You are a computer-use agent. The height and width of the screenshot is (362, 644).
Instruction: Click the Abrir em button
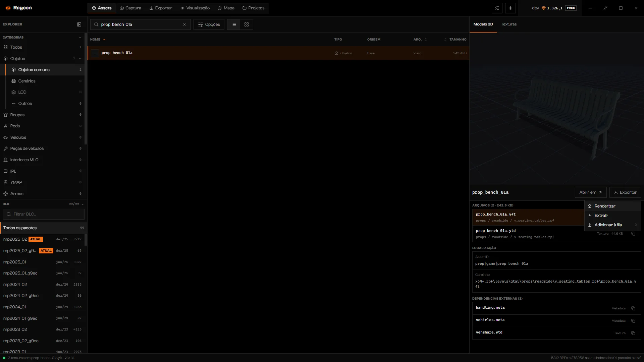pos(591,192)
